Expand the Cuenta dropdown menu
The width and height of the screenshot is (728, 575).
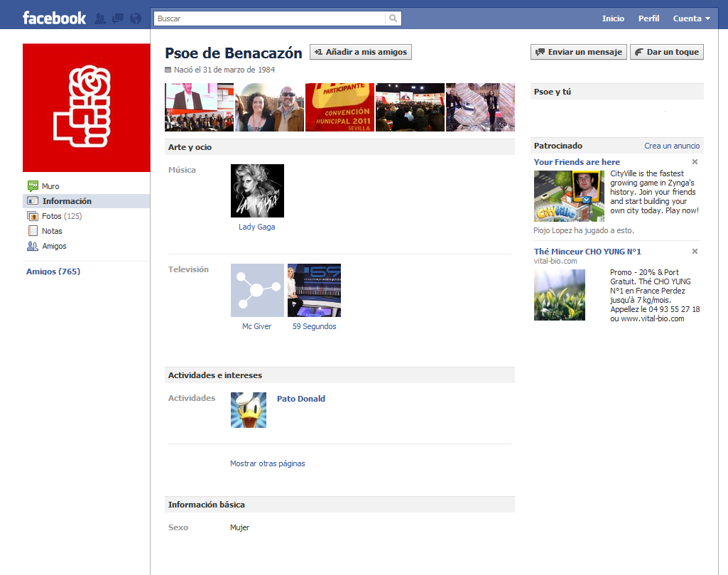691,18
